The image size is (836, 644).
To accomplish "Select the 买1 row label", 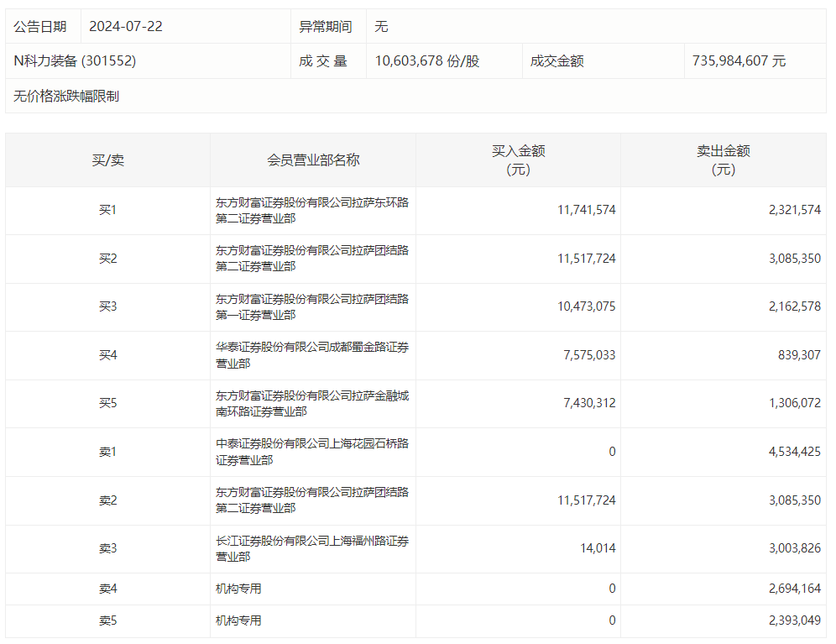I will coord(107,210).
